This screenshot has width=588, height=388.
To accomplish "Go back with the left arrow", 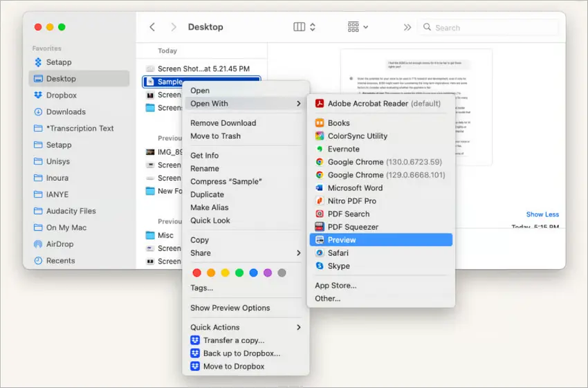I will coord(152,27).
